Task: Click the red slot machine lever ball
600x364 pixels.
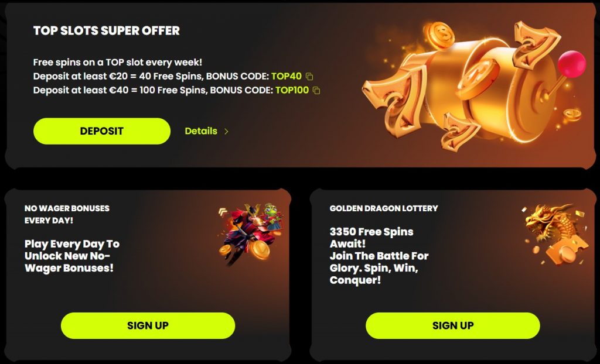Action: (572, 64)
